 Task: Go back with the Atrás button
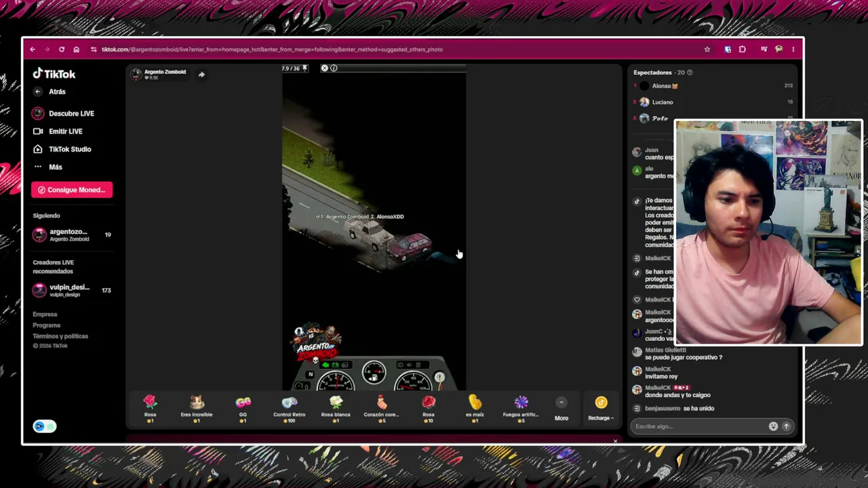point(51,91)
